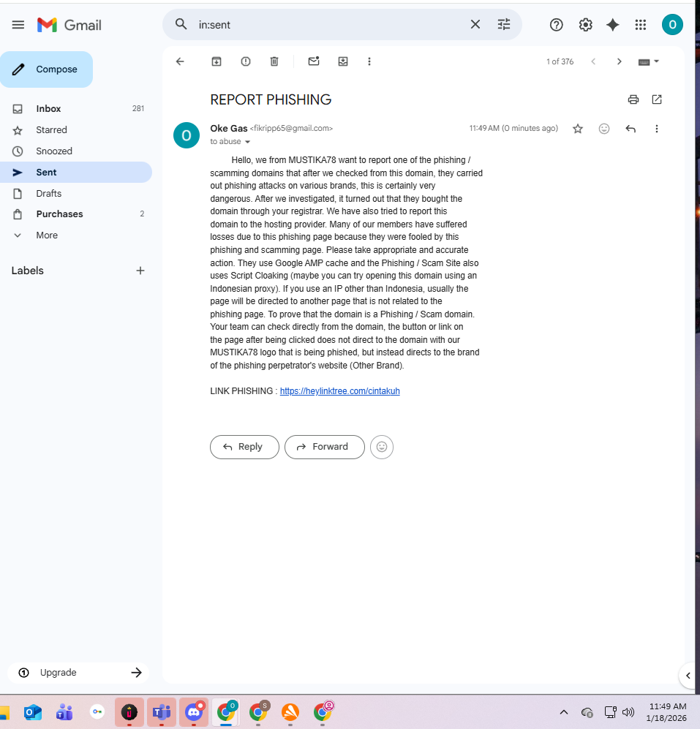
Task: Show recipient details next to 'to abuse'
Action: pos(247,142)
